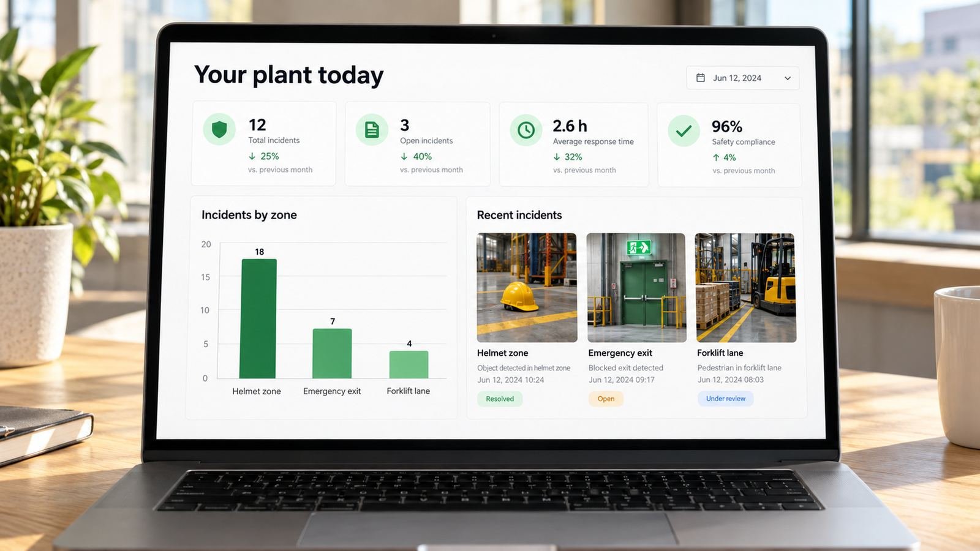Viewport: 980px width, 551px height.
Task: Open the Emergency exit incident thumbnail
Action: (x=636, y=287)
